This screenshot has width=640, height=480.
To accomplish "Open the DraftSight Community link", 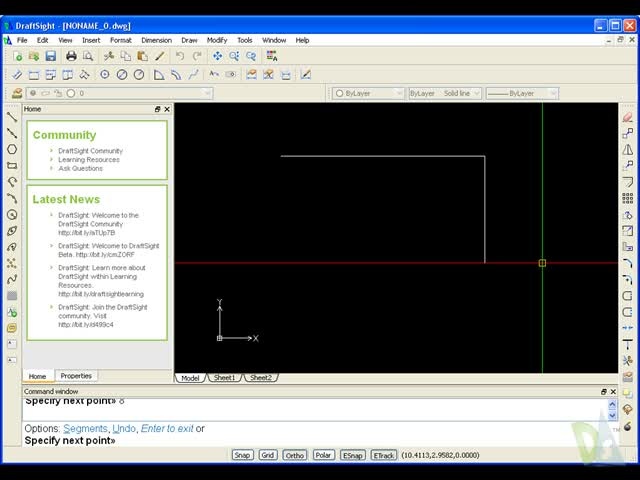I will point(90,151).
